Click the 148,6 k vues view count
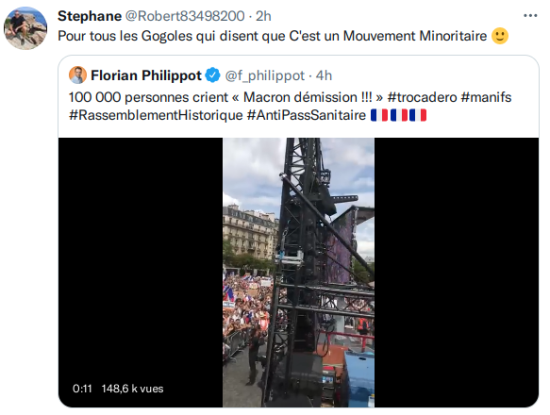 133,389
